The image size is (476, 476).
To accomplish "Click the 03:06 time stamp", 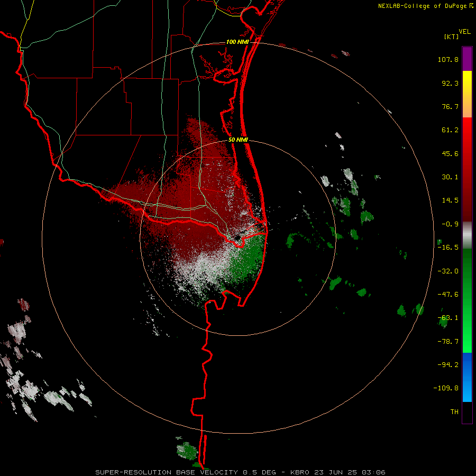I will click(x=374, y=472).
